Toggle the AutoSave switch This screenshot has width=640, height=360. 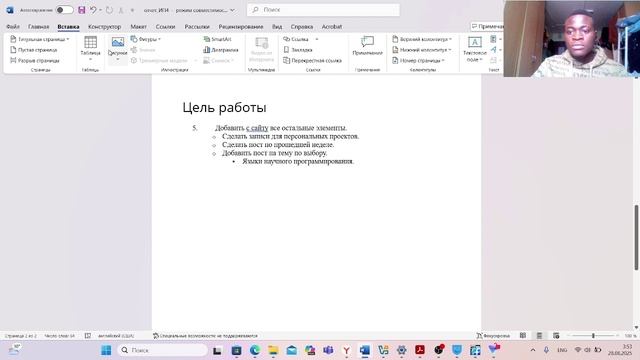pos(64,10)
